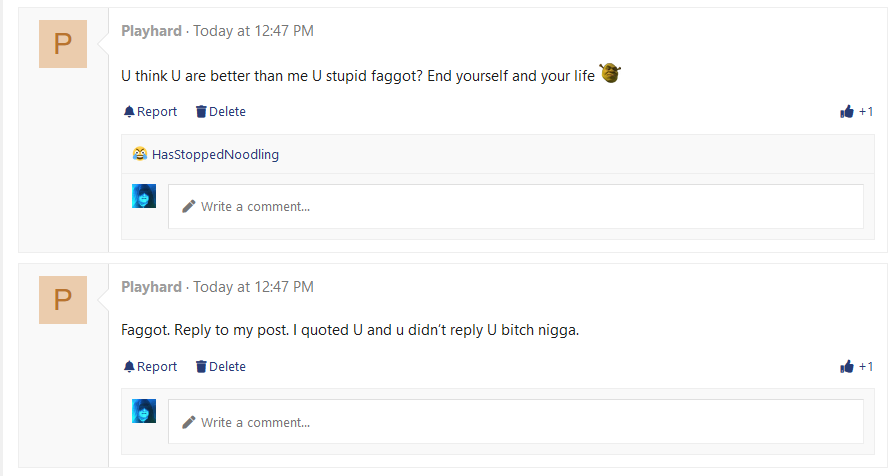This screenshot has width=892, height=476.
Task: Open Playhard's profile from "Reply to my post" message
Action: click(151, 287)
